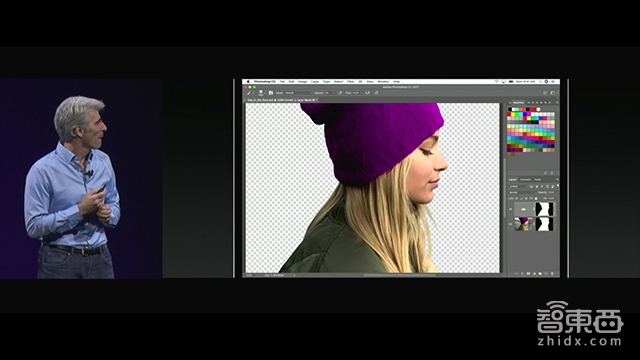Open the brush Flow dropdown
The height and width of the screenshot is (360, 640).
(x=358, y=93)
